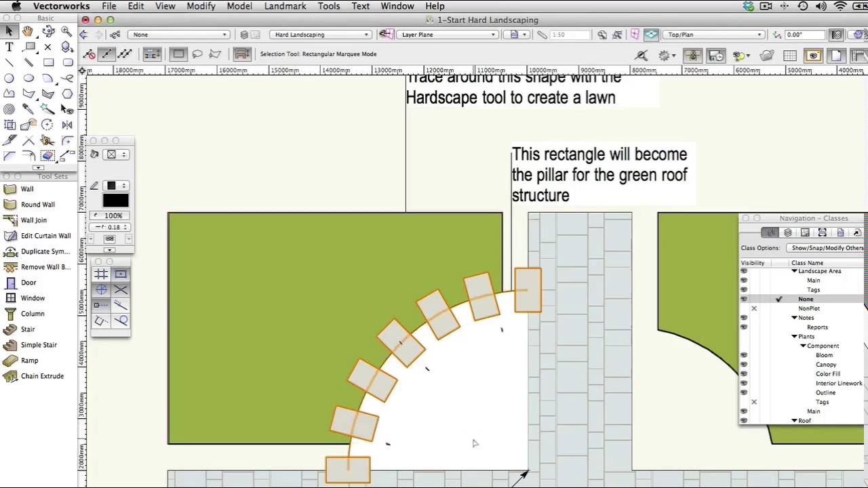Open the Wi-Fi status menu

(x=840, y=6)
